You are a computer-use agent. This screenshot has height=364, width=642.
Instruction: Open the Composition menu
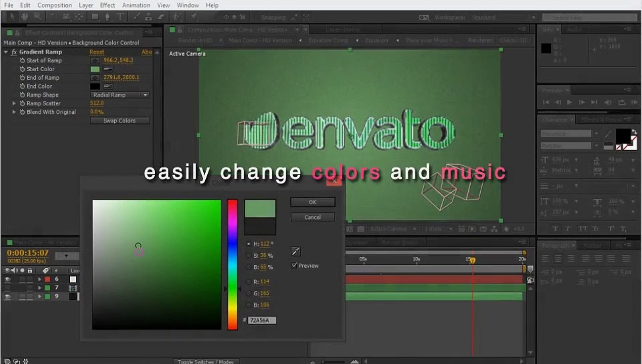click(54, 5)
